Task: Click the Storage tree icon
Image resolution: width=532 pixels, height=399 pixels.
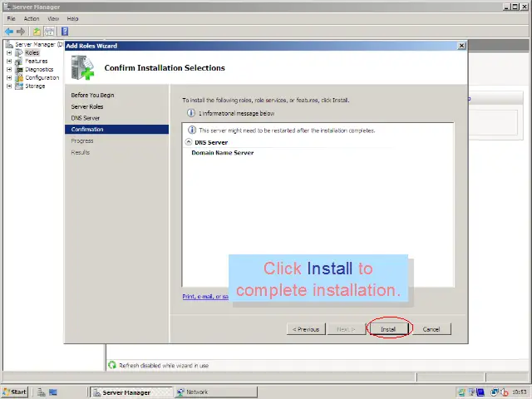Action: point(19,86)
